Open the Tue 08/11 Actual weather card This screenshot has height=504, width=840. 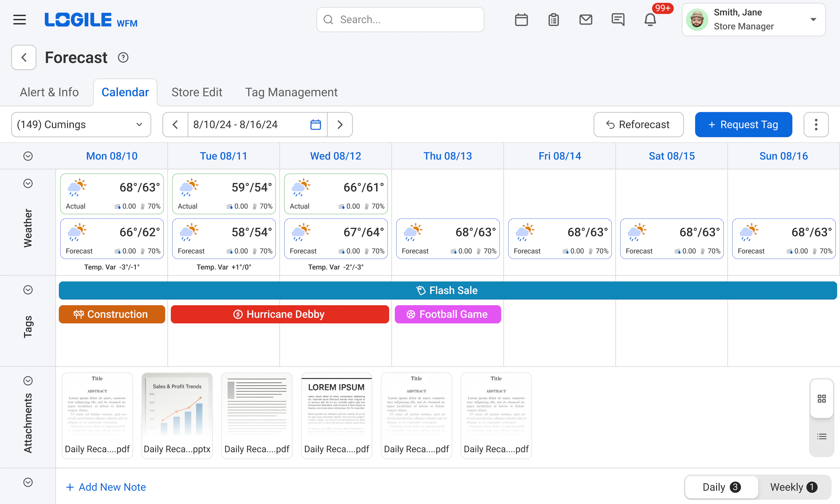pyautogui.click(x=224, y=194)
